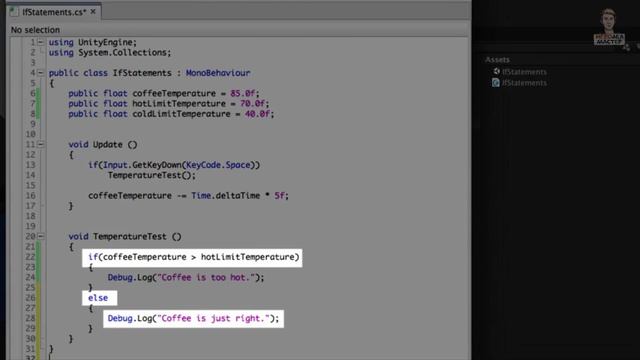Select the IfStatements scene asset icon

[x=496, y=71]
